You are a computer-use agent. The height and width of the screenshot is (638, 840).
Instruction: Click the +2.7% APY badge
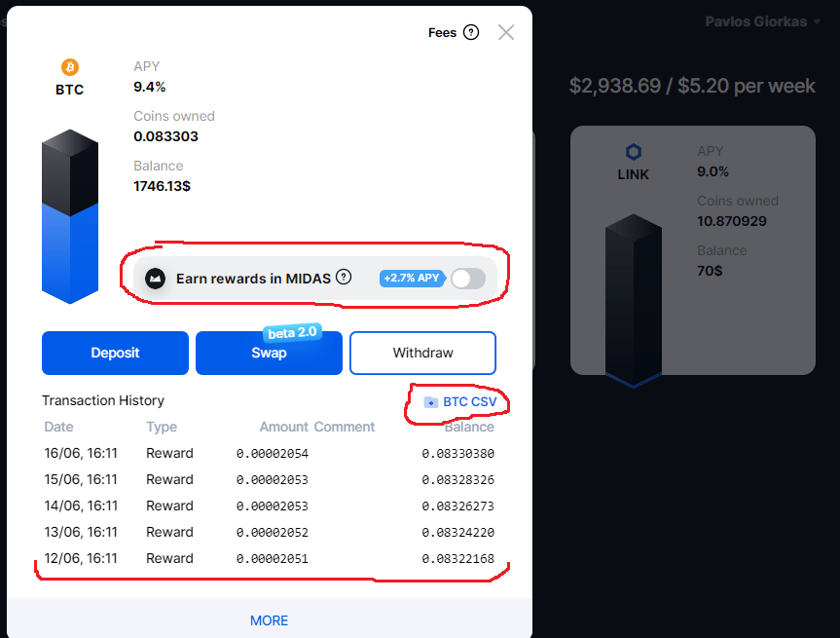(412, 278)
